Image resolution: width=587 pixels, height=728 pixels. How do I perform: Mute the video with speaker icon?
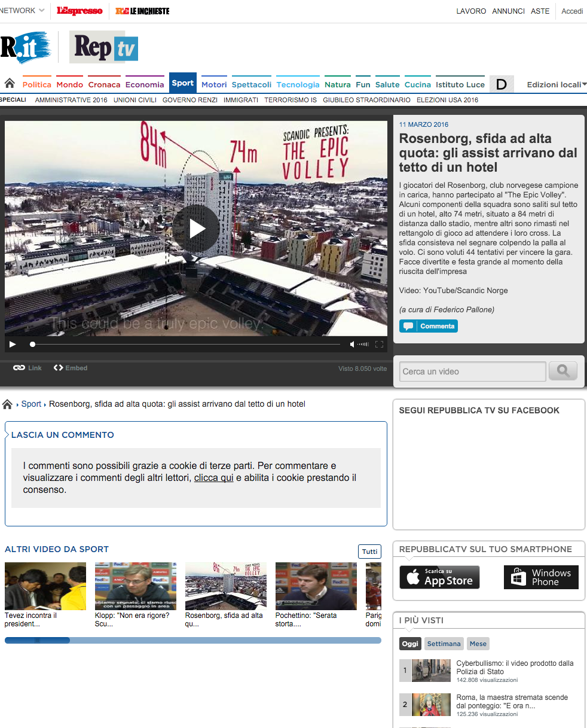353,344
